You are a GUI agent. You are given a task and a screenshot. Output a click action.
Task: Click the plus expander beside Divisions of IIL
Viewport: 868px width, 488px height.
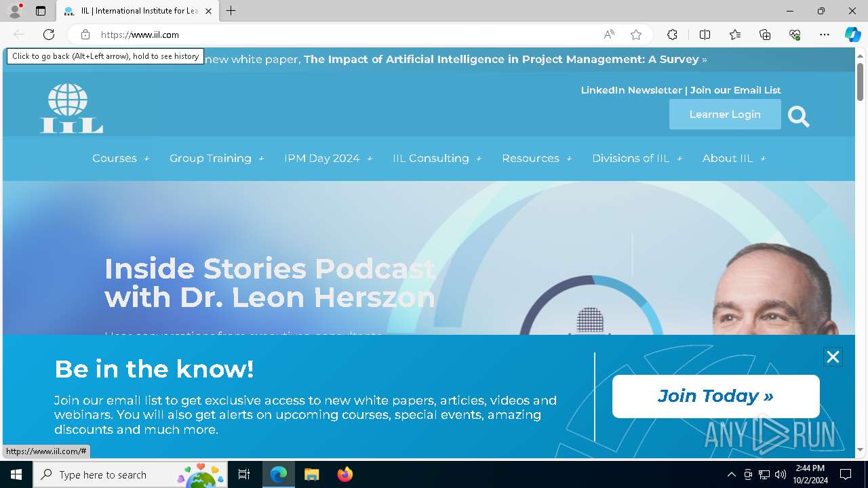click(679, 159)
